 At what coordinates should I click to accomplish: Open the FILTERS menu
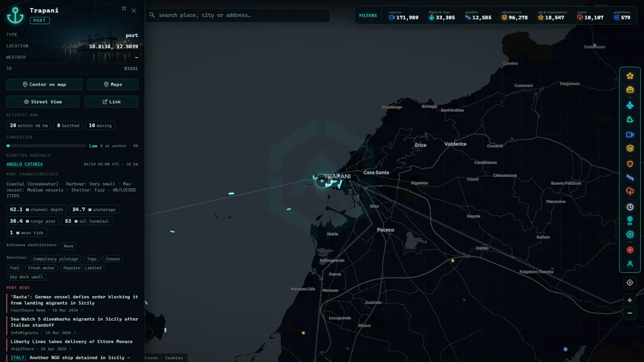coord(368,16)
